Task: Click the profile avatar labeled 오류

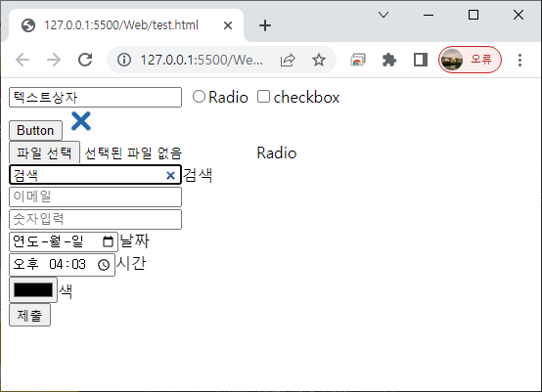Action: pyautogui.click(x=470, y=60)
